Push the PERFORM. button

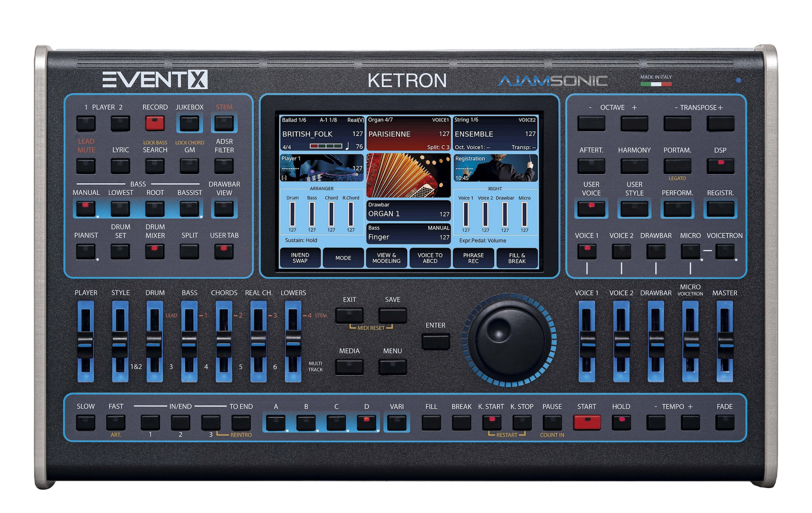(678, 209)
